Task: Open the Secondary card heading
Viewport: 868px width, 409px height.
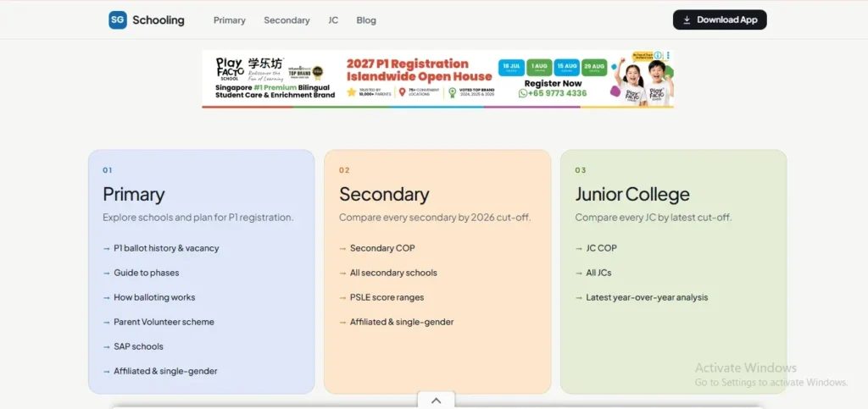Action: (384, 195)
